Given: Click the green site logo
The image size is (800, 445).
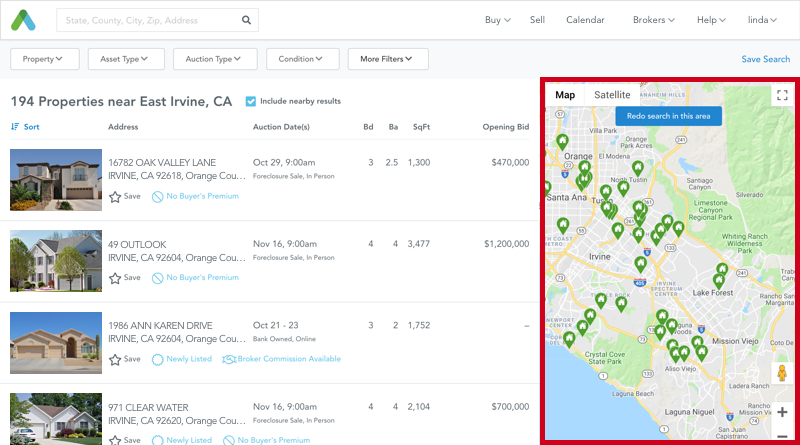Looking at the screenshot, I should tap(23, 20).
